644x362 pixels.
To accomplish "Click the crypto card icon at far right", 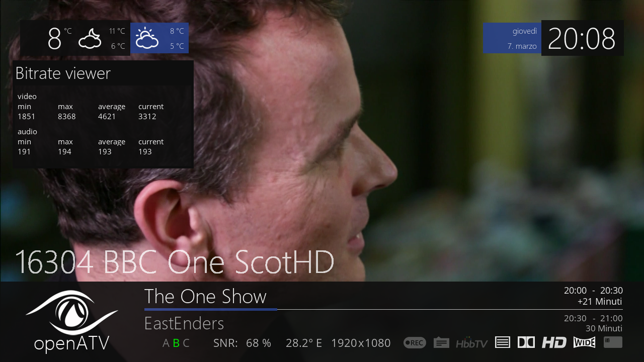I will 613,342.
